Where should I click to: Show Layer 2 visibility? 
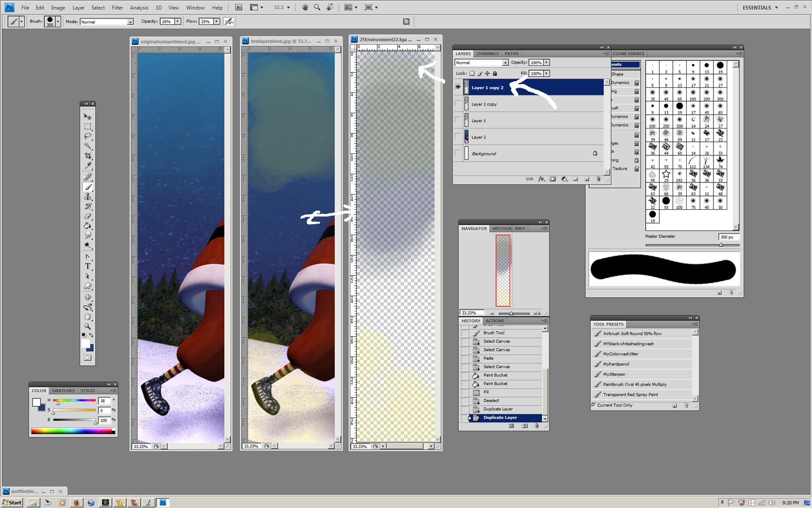pos(458,137)
